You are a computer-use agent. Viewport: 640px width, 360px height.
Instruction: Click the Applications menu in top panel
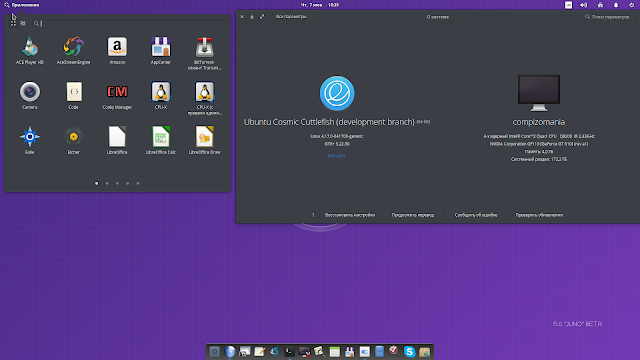click(22, 5)
